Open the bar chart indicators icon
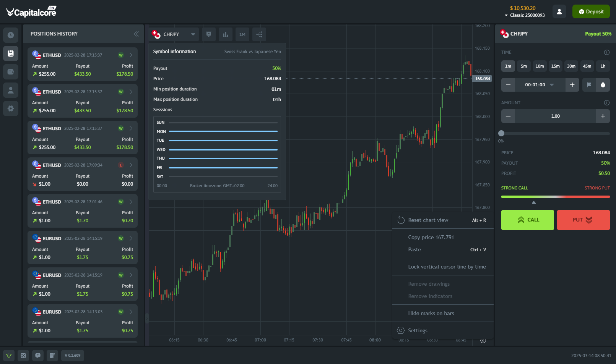 coord(226,34)
